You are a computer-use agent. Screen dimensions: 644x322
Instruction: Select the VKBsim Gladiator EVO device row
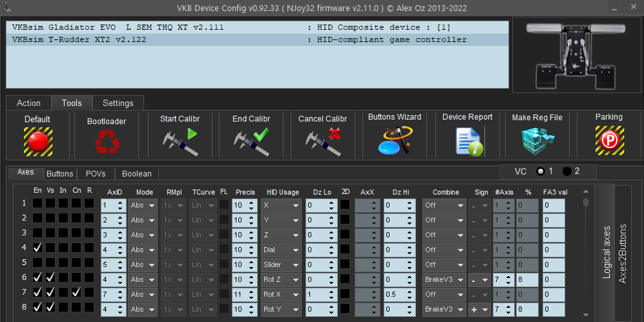pos(257,28)
